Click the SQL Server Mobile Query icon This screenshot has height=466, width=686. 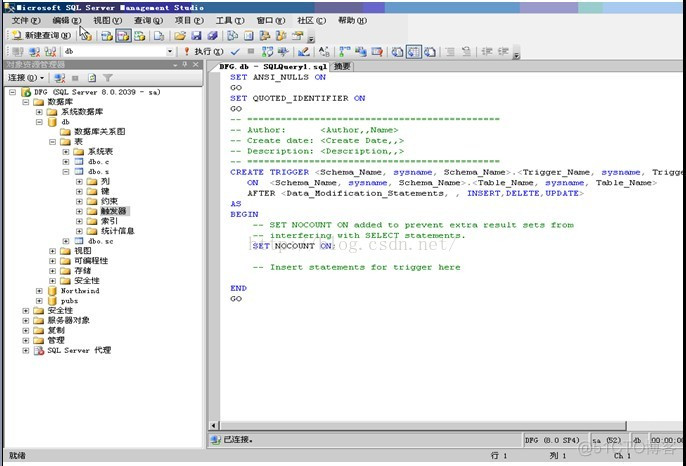[x=159, y=35]
